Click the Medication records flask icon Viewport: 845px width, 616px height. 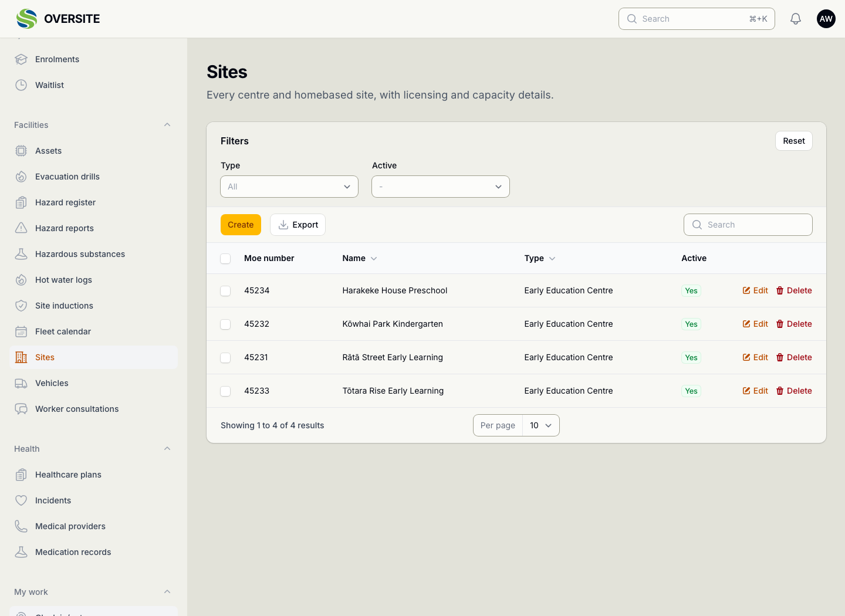click(21, 552)
